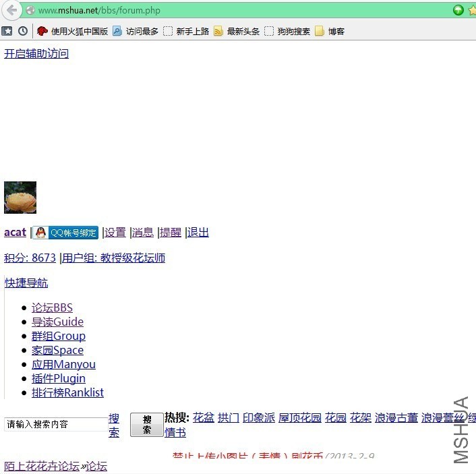The image size is (476, 474).
Task: Open the 提醒 link
Action: (x=171, y=233)
